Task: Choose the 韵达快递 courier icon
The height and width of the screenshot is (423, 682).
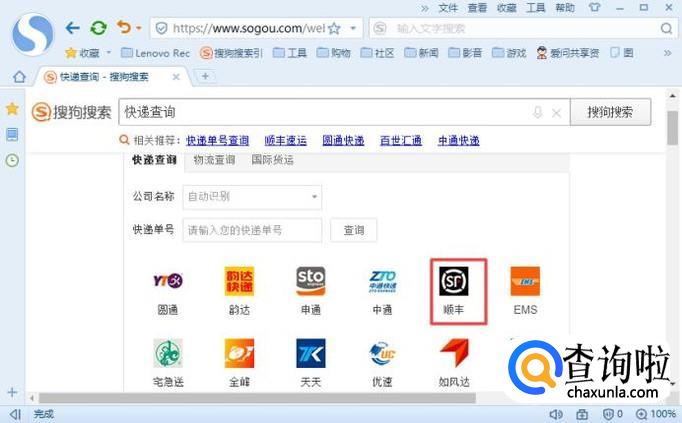Action: (239, 282)
